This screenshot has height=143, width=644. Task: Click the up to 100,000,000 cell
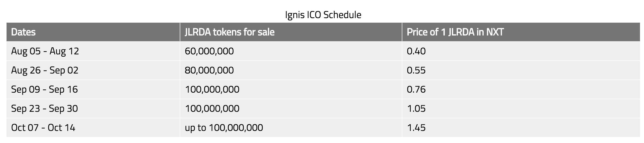click(224, 128)
